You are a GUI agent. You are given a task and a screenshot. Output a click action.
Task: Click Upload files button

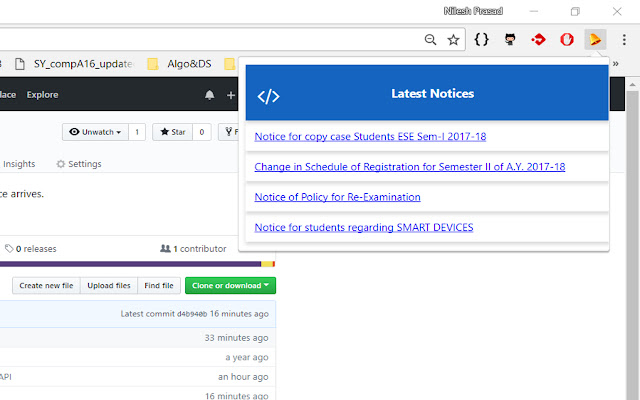[x=109, y=286]
